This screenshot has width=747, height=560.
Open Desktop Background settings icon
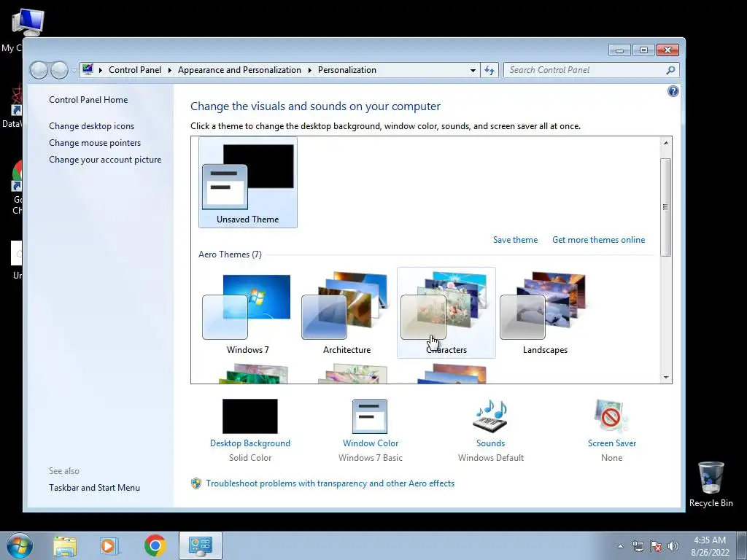coord(250,416)
